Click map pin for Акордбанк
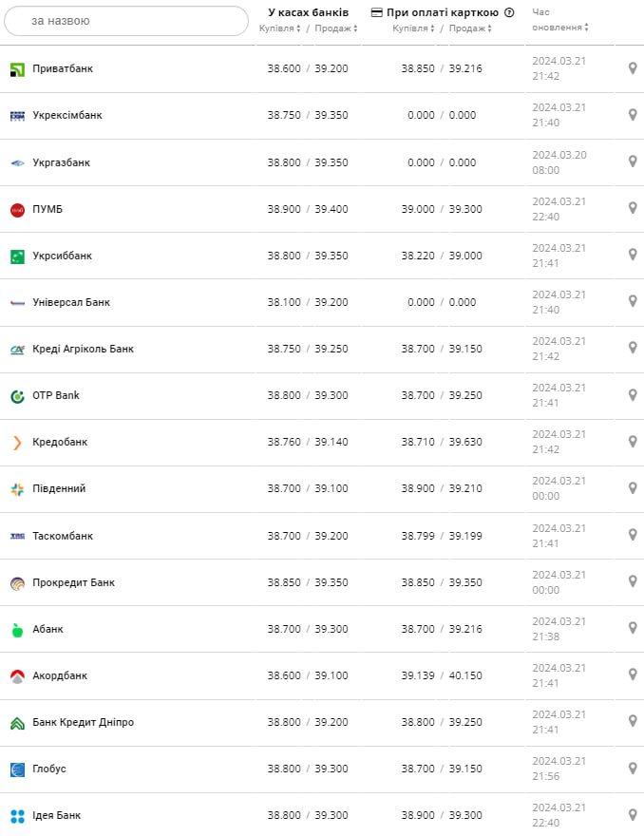The width and height of the screenshot is (644, 836). (633, 674)
